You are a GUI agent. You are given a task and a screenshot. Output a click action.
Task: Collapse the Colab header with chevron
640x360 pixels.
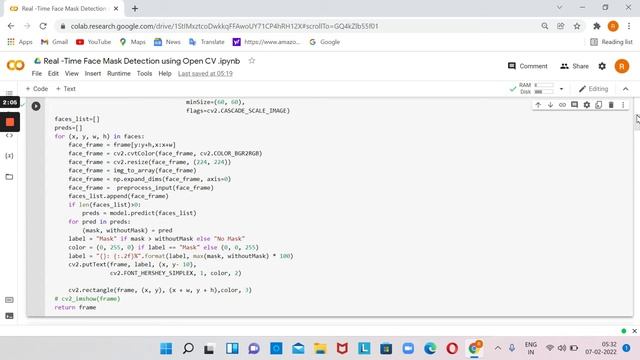point(625,89)
